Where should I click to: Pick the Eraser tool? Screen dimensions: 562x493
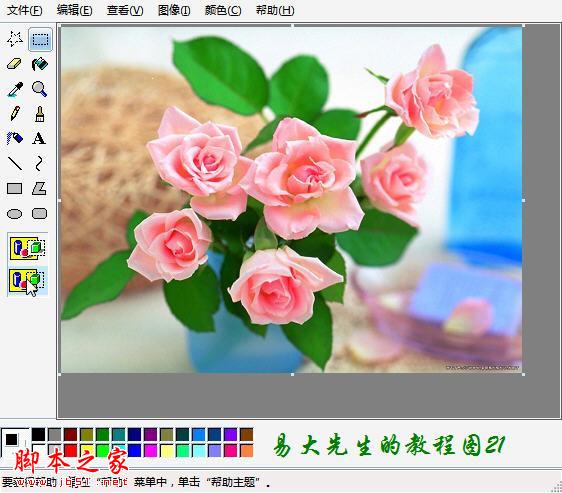click(x=15, y=64)
